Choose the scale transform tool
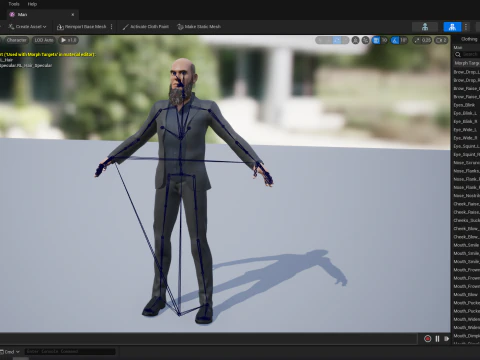 pyautogui.click(x=346, y=40)
